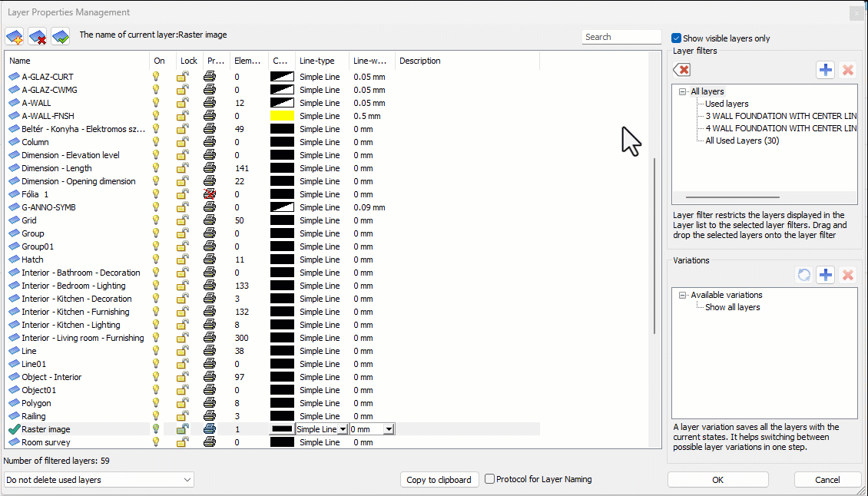Click the lock icon of Dimension - Length layer

coord(183,168)
